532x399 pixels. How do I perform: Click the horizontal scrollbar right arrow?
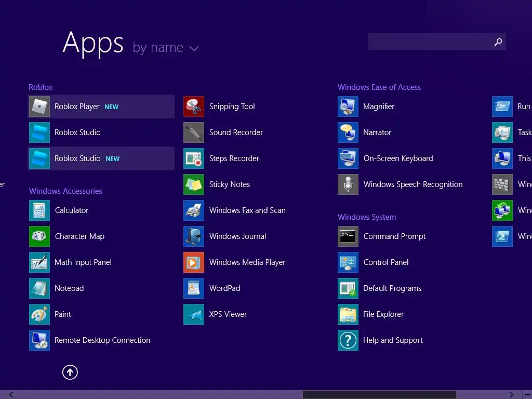pos(512,395)
